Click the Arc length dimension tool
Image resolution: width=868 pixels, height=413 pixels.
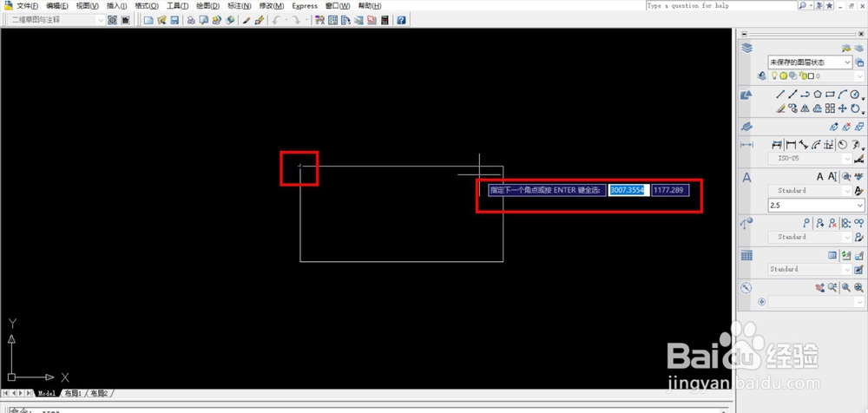816,145
